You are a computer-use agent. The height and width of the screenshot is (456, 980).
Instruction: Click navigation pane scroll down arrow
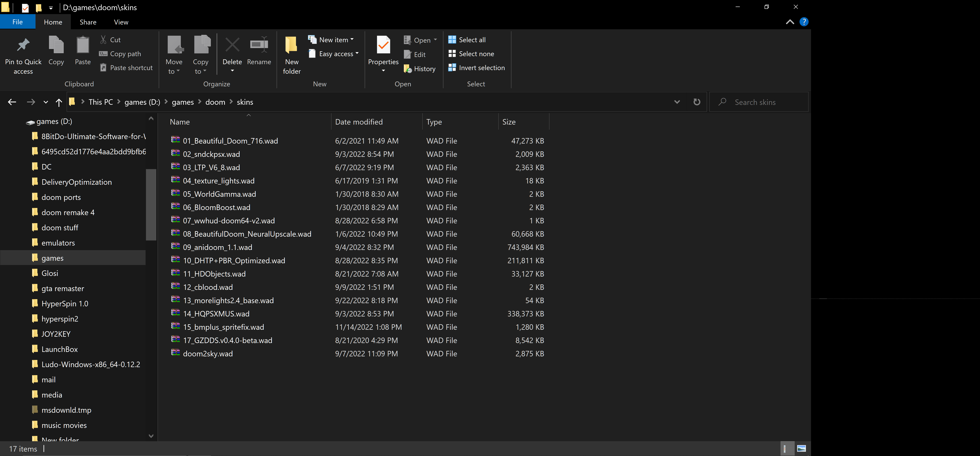pos(151,436)
